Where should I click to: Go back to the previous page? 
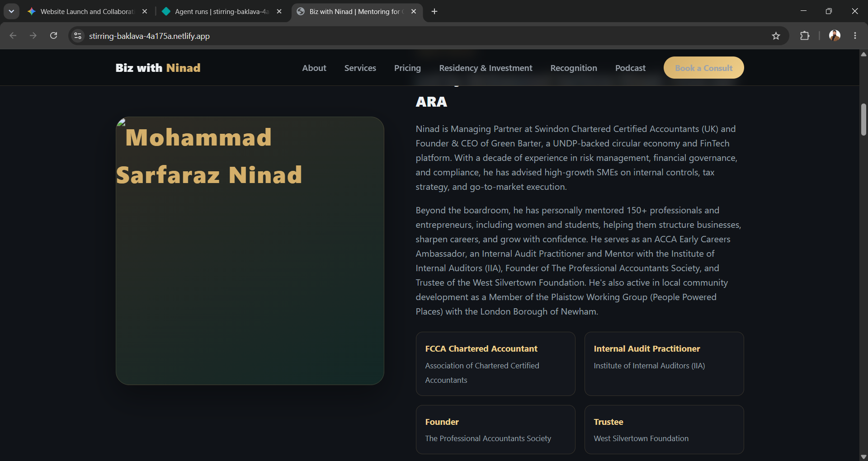tap(13, 36)
